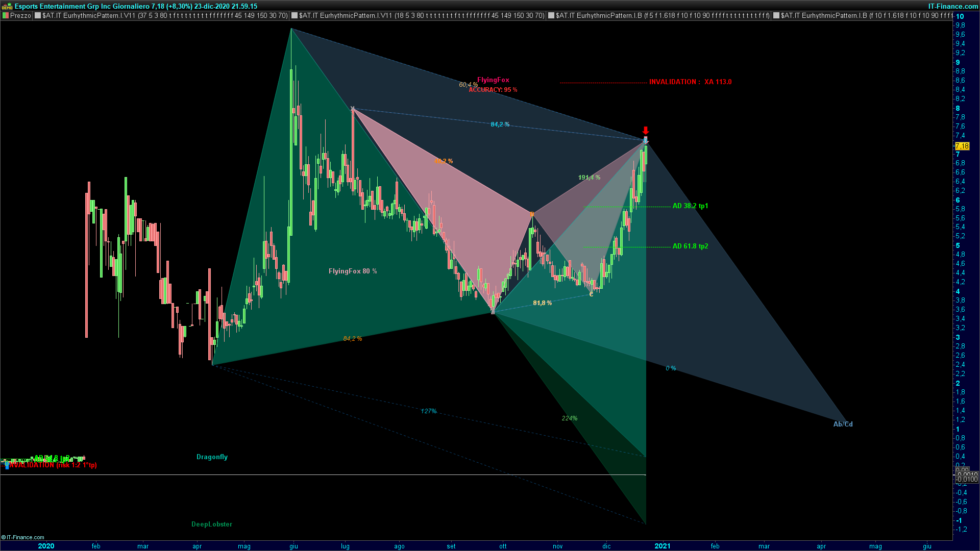Select the Prezzo indicator label
This screenshot has height=551, width=980.
[21, 16]
